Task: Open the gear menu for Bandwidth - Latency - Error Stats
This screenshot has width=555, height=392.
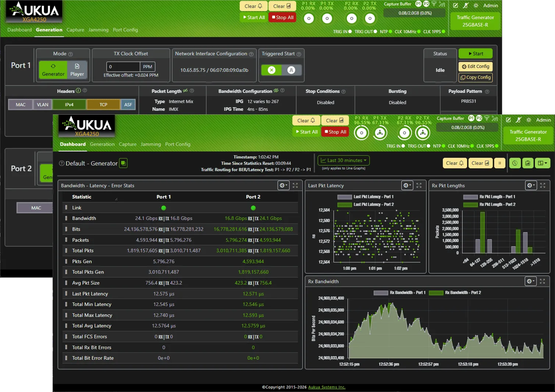Action: (283, 186)
